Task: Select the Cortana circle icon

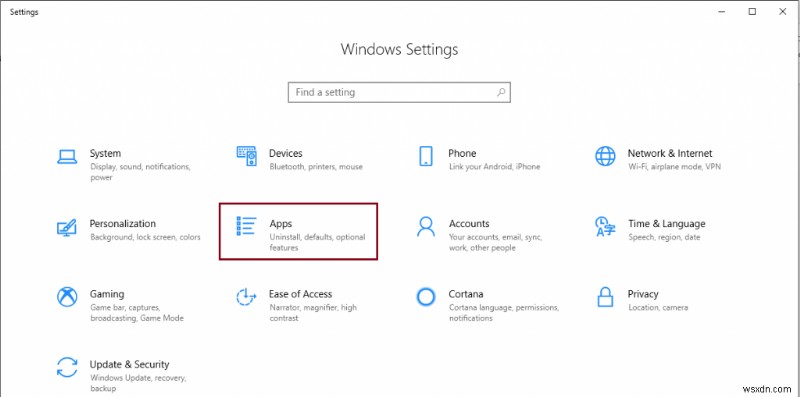Action: [426, 296]
